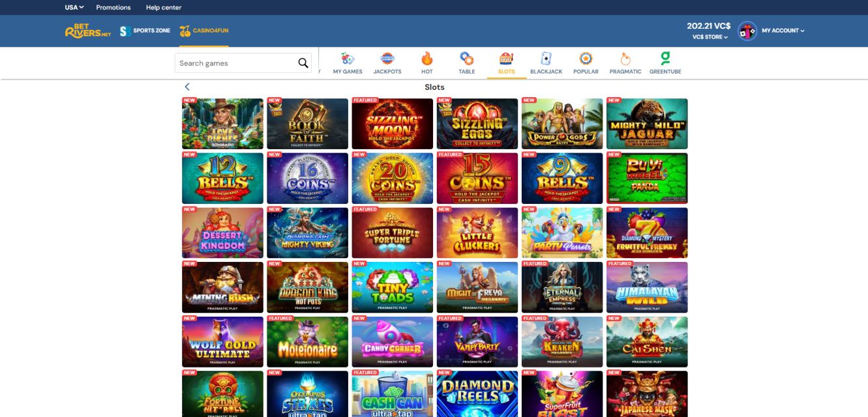Open the Might of Freya game
Screen dimensions: 868x417
tap(477, 287)
